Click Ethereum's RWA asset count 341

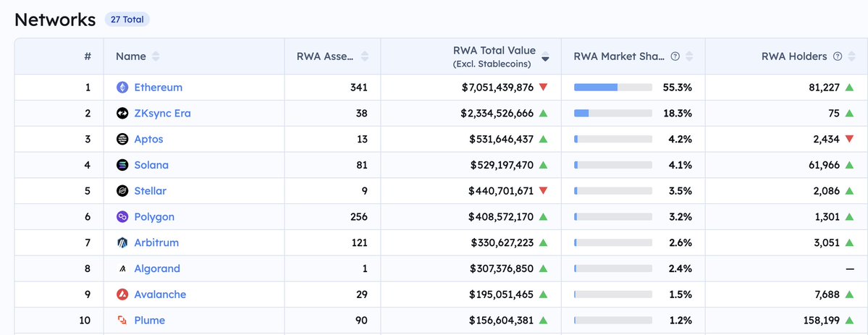(x=359, y=88)
